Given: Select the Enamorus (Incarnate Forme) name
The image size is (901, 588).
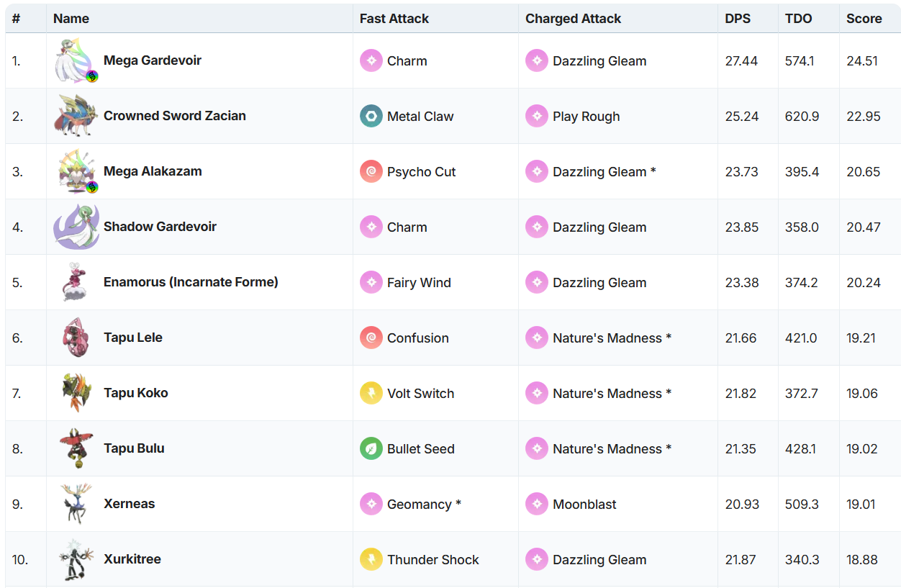Looking at the screenshot, I should tap(191, 282).
